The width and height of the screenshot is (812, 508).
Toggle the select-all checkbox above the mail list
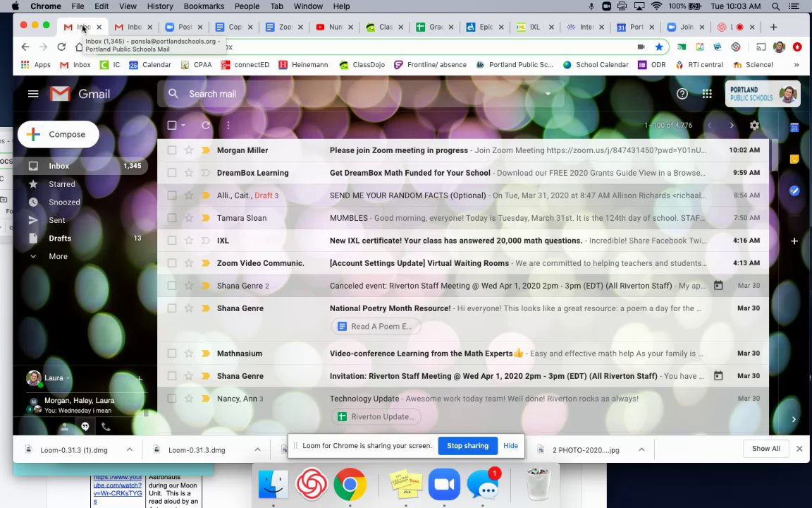(x=172, y=126)
